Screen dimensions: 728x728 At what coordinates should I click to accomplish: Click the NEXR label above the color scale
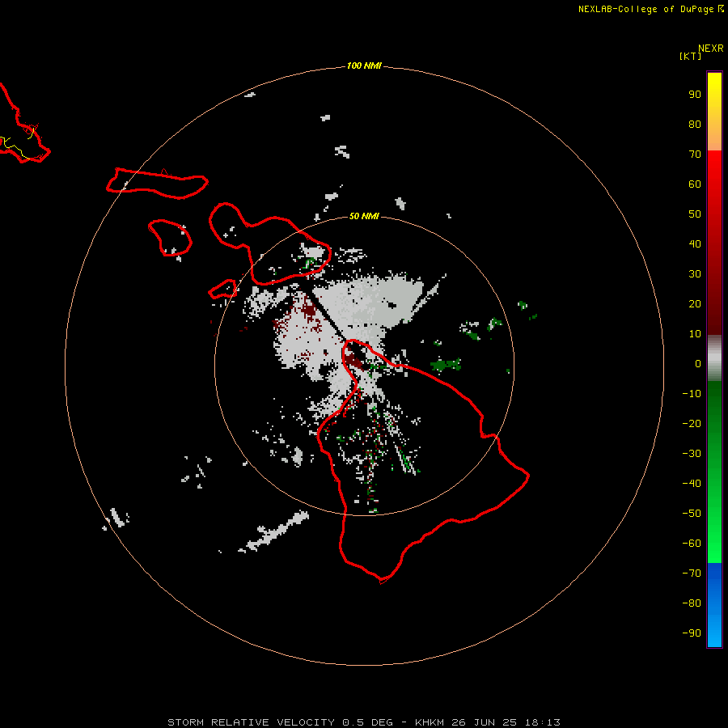(x=711, y=49)
